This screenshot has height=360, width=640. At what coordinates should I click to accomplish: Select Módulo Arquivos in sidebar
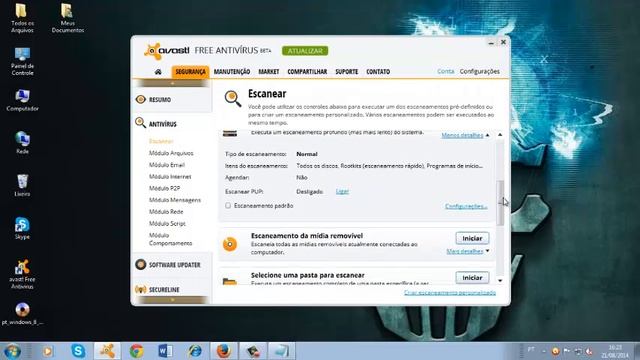tap(171, 153)
